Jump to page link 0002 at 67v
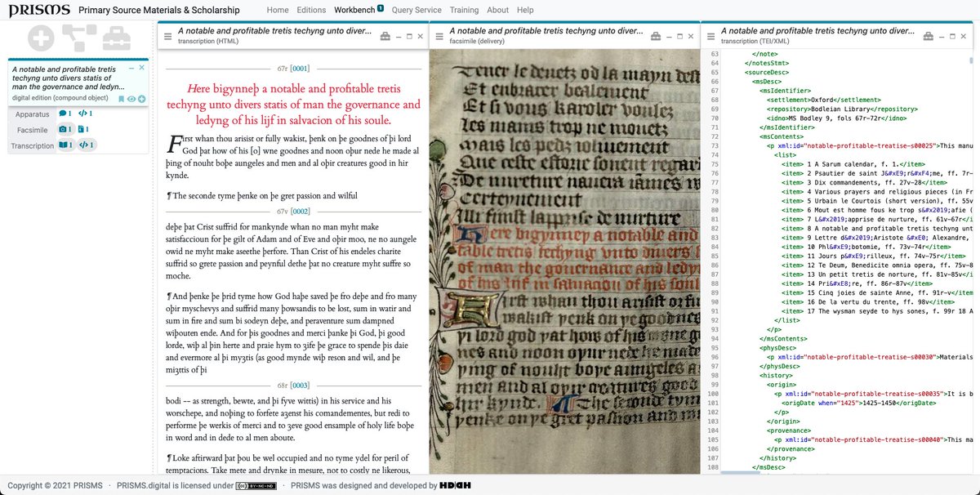Viewport: 980px width, 495px height. point(301,211)
